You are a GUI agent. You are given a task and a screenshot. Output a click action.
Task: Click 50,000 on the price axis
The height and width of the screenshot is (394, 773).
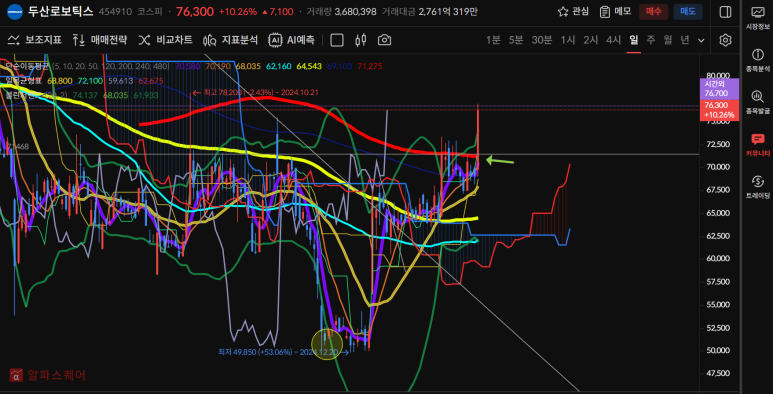coord(717,351)
